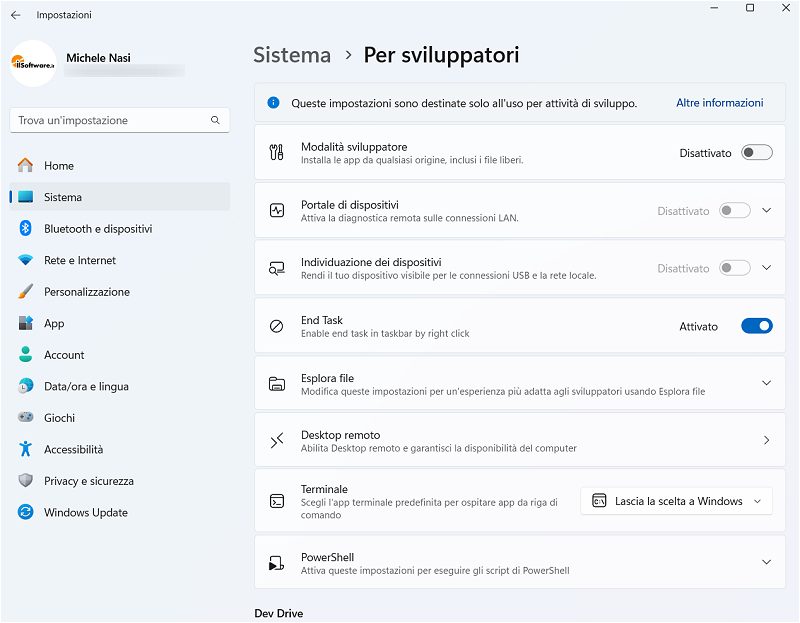Click the Trova un'impostazione search field
The image size is (800, 623).
110,120
